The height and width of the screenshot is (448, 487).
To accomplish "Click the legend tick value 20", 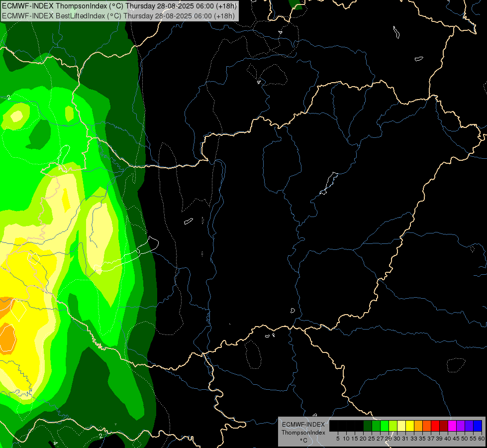I will [363, 439].
